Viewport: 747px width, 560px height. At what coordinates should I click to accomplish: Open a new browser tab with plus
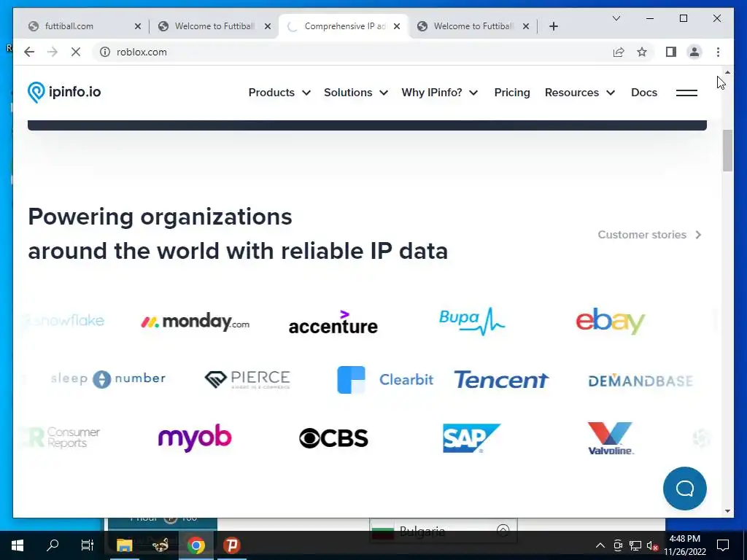[x=553, y=26]
